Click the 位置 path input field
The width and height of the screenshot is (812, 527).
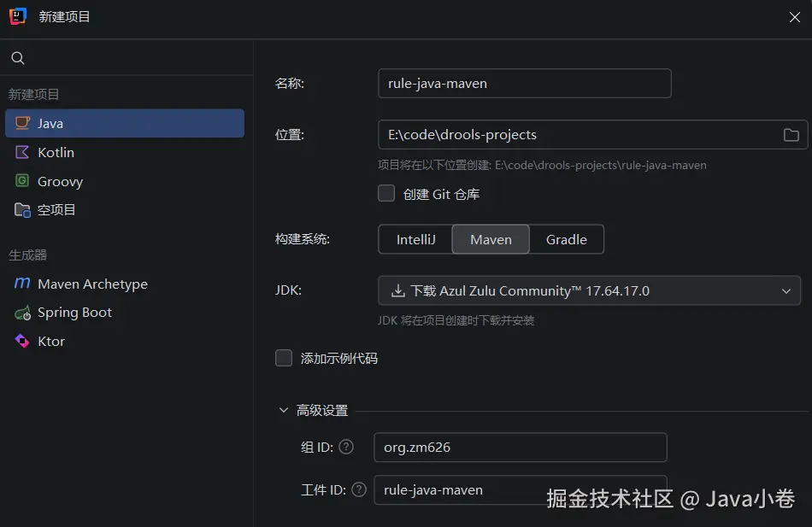point(592,135)
